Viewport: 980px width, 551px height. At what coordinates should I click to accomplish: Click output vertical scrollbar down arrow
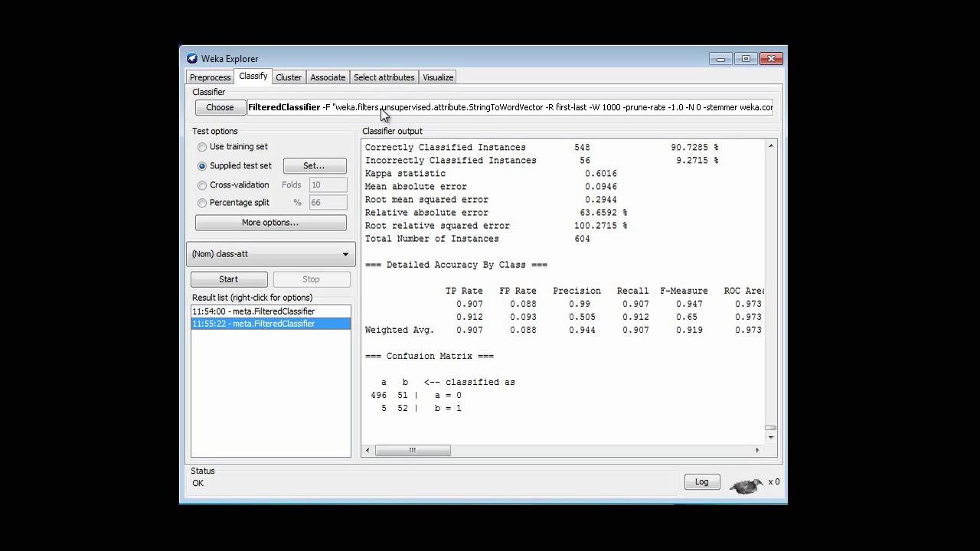coord(770,437)
